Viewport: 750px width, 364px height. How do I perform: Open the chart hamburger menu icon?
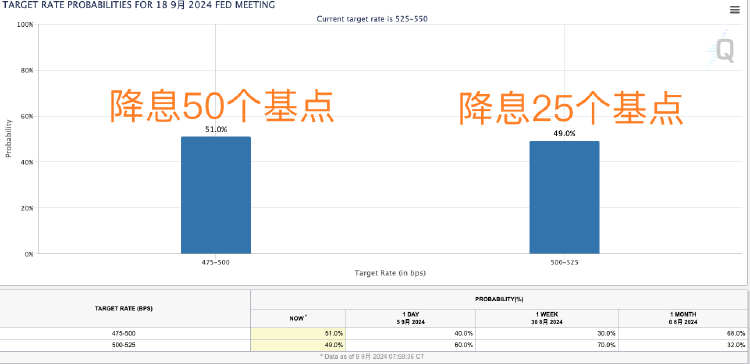pyautogui.click(x=735, y=10)
